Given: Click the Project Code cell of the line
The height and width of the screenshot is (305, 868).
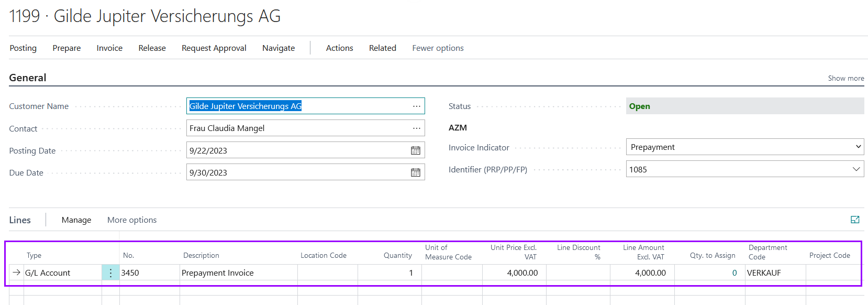Looking at the screenshot, I should [x=833, y=273].
